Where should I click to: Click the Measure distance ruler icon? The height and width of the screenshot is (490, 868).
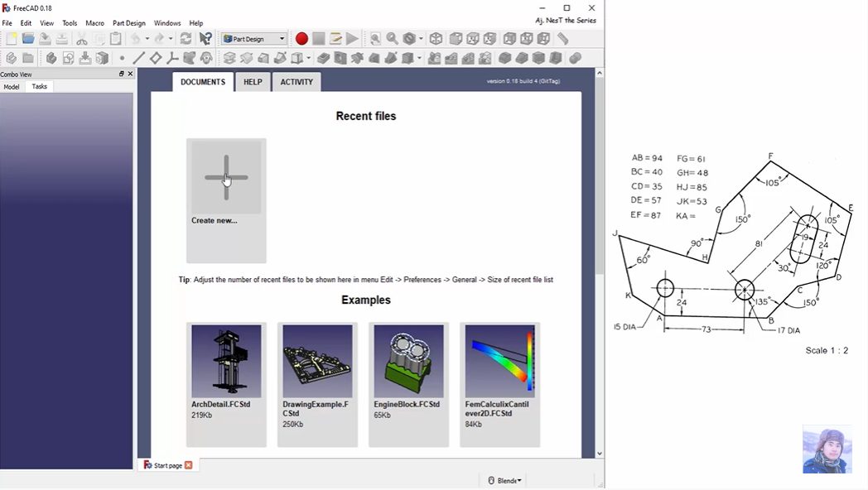click(563, 39)
